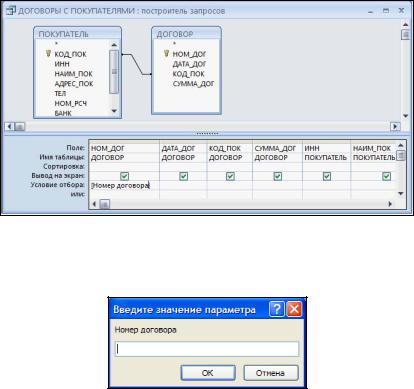Image resolution: width=414 pixels, height=389 pixels.
Task: Maximize the query builder window
Action: (386, 11)
